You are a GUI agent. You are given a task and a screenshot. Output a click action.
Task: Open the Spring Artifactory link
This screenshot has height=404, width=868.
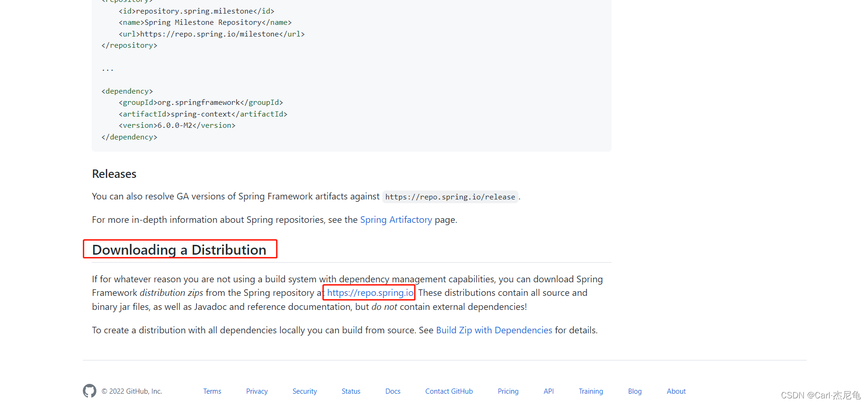coord(396,220)
